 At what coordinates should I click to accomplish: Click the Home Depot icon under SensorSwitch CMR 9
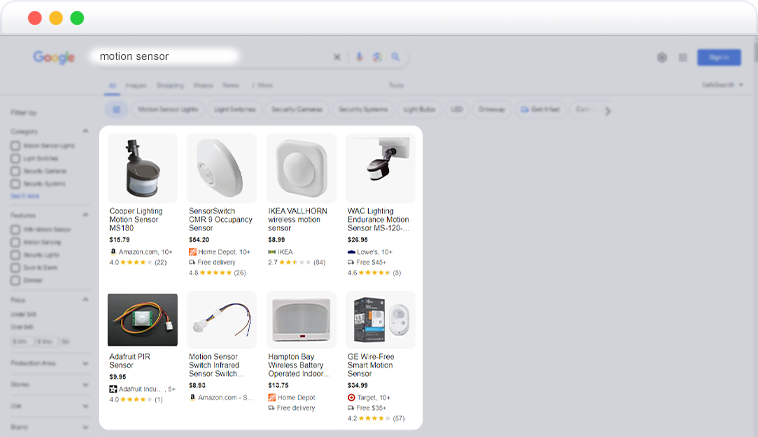192,252
